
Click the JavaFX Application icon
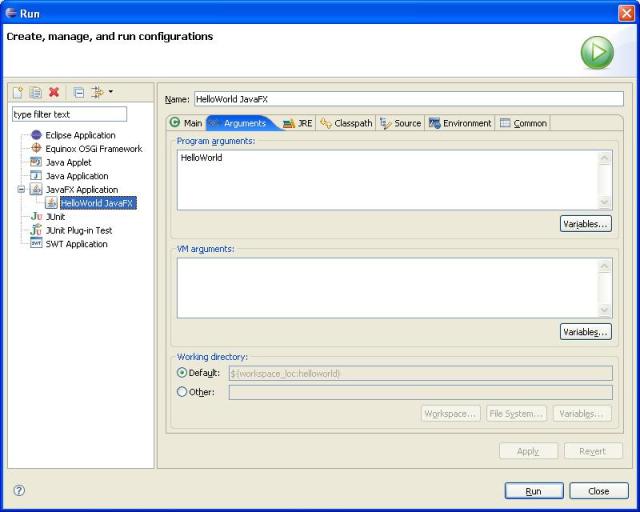36,189
